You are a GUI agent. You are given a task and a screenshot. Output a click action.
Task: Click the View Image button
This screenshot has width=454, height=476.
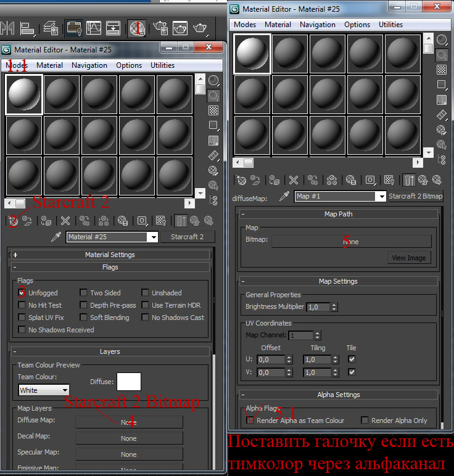[x=409, y=258]
